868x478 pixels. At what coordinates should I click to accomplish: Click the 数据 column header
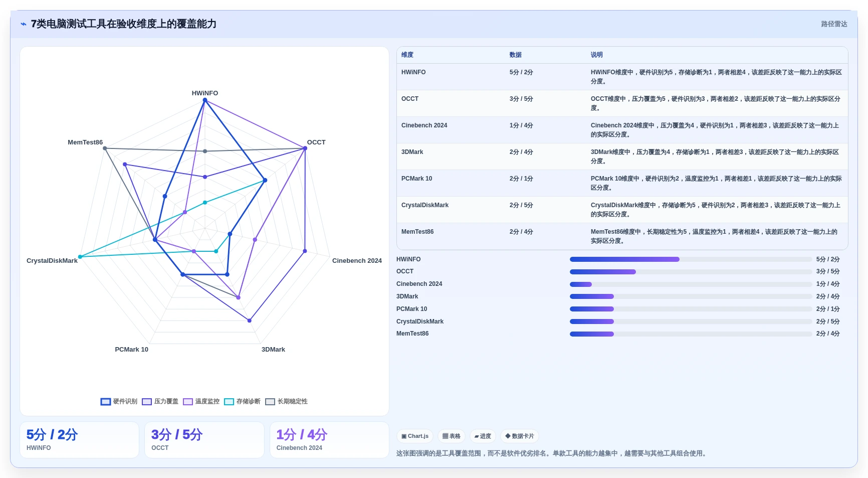[516, 55]
